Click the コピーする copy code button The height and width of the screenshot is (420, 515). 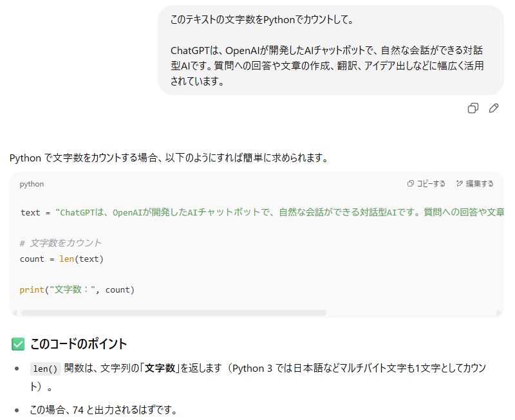(426, 184)
